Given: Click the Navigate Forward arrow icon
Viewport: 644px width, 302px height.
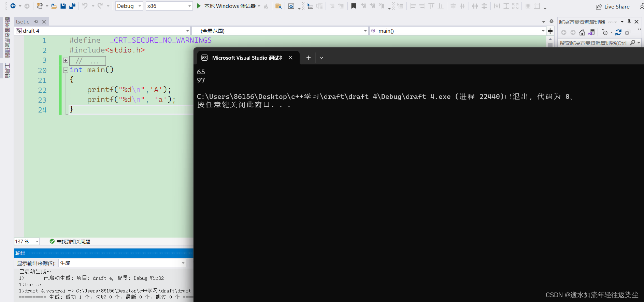Looking at the screenshot, I should [27, 6].
